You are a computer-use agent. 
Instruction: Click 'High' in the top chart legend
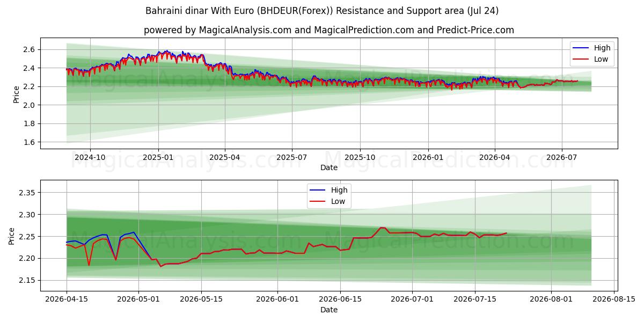point(602,48)
